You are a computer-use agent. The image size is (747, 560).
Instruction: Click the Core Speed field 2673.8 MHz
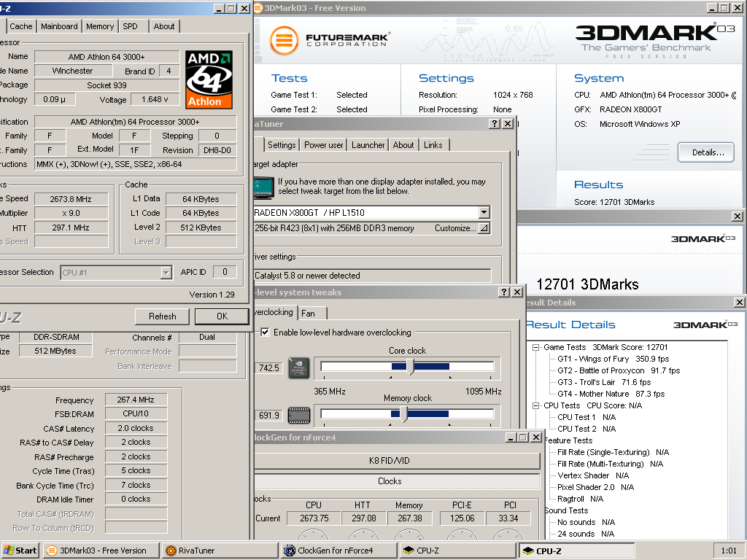(x=71, y=199)
